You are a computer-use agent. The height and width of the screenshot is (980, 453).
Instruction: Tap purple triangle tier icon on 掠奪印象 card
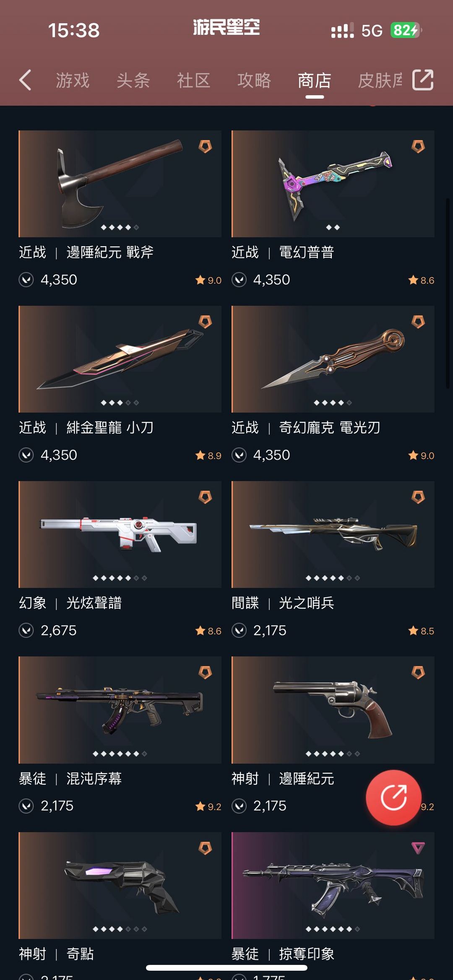(418, 848)
